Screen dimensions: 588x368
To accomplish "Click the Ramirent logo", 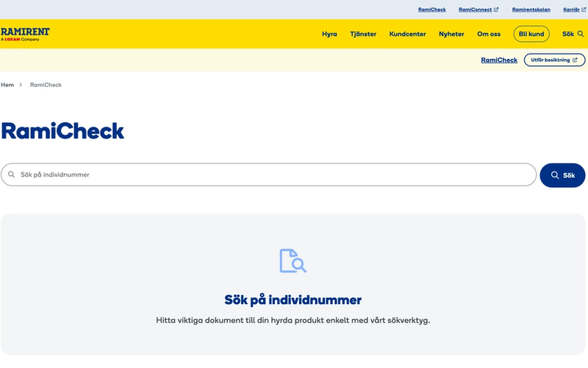I will 25,34.
